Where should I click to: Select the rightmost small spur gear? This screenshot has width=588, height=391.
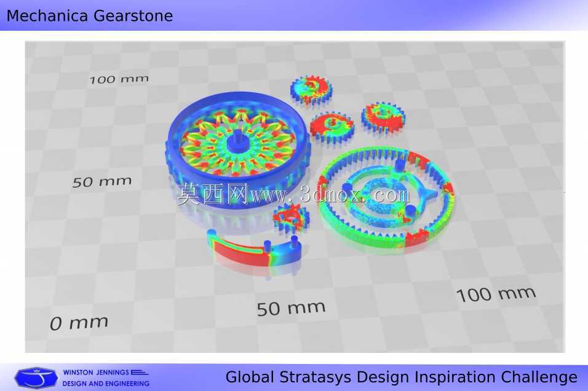point(383,117)
